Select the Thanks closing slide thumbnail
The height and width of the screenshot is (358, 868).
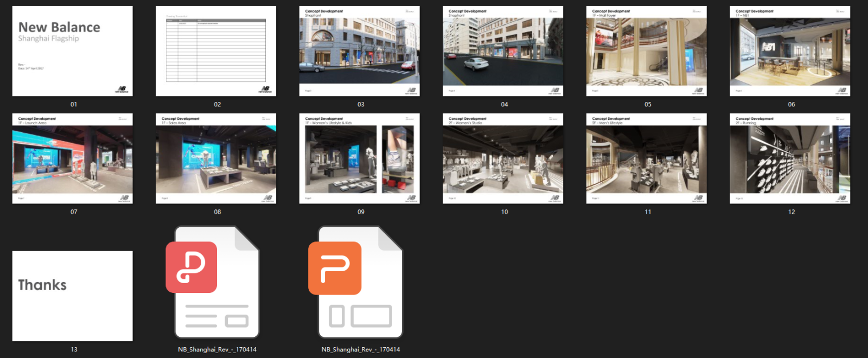pos(73,296)
